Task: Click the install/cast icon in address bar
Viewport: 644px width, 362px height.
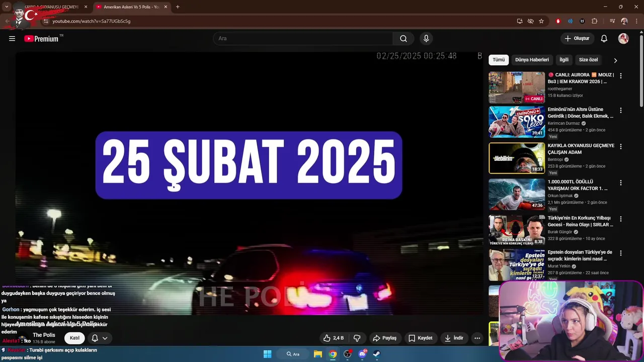Action: (520, 21)
